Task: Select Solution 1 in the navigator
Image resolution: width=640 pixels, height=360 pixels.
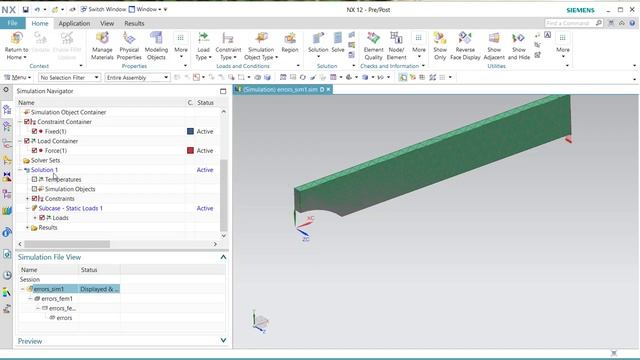Action: coord(44,170)
